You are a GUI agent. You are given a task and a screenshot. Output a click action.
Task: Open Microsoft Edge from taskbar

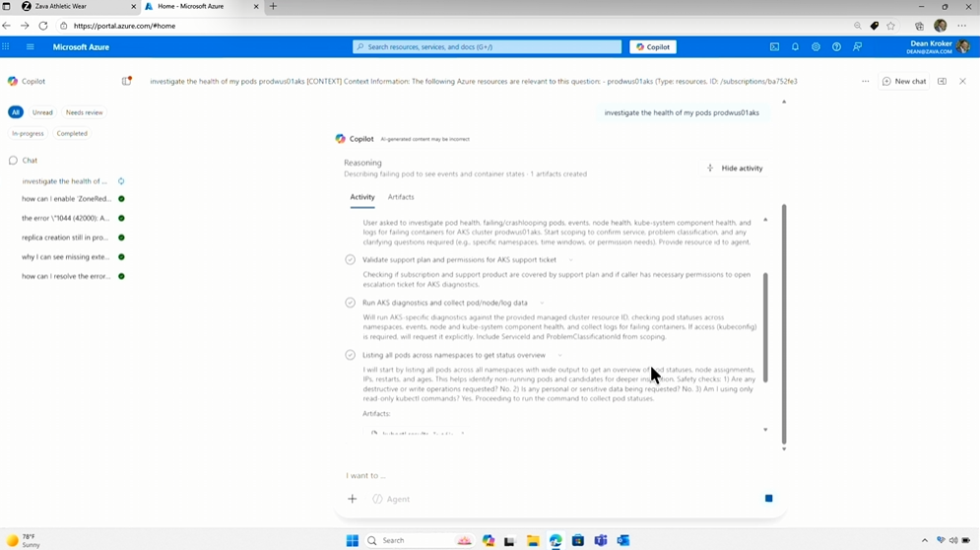pyautogui.click(x=555, y=540)
